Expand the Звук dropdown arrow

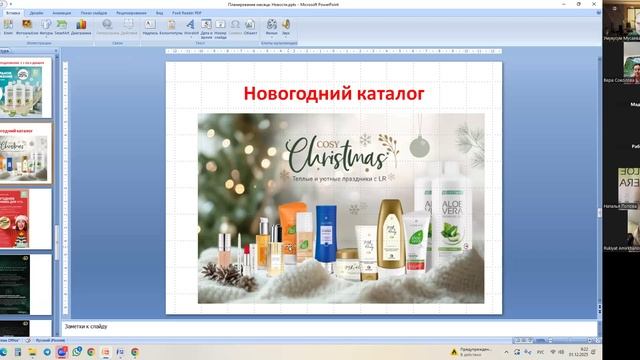pos(286,37)
